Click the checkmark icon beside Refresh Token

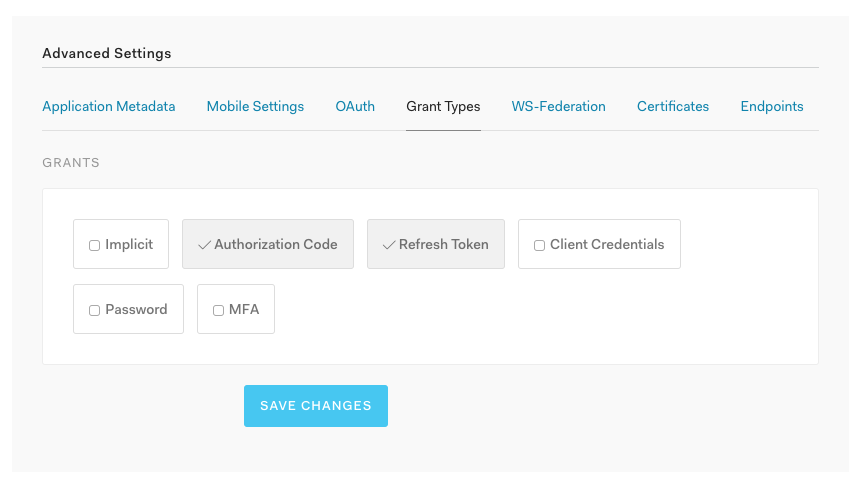pyautogui.click(x=389, y=245)
